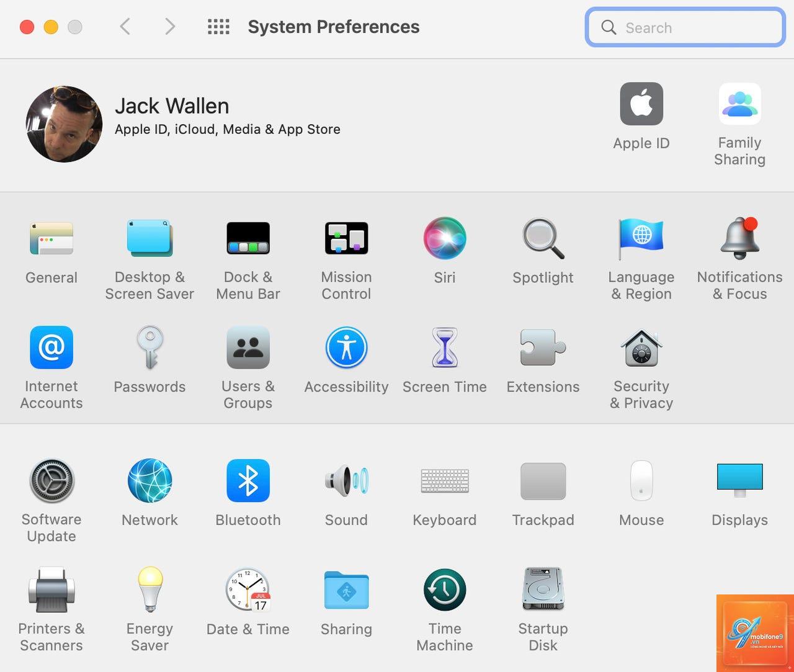Viewport: 794px width, 672px height.
Task: Click 'Apple ID, iCloud, Media & App Store' text
Action: (x=228, y=129)
